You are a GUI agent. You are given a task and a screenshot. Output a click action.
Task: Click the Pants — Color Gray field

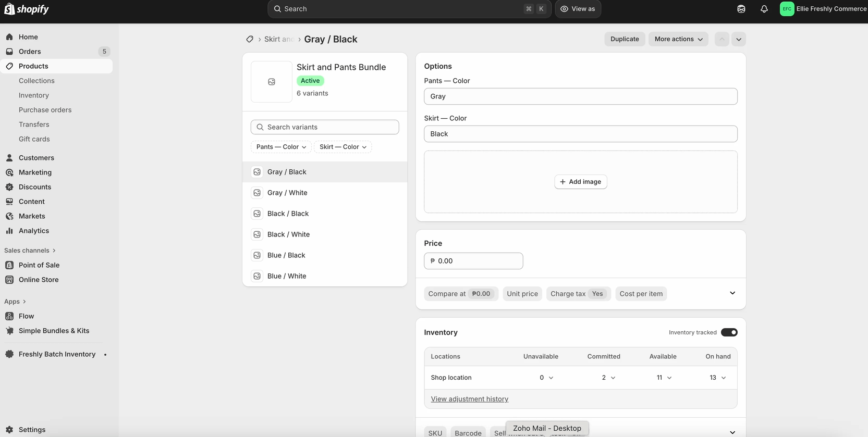click(x=581, y=96)
